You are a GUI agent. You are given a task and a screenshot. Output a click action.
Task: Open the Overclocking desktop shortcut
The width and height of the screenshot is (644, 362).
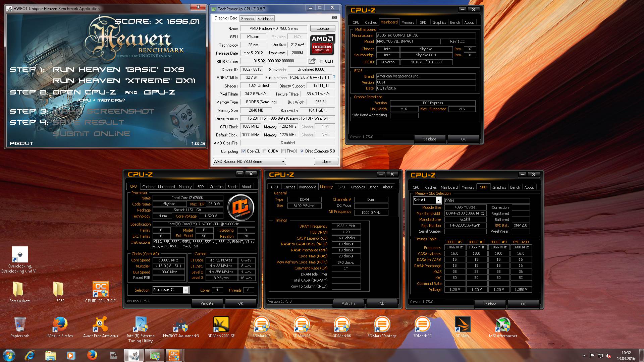pos(20,260)
